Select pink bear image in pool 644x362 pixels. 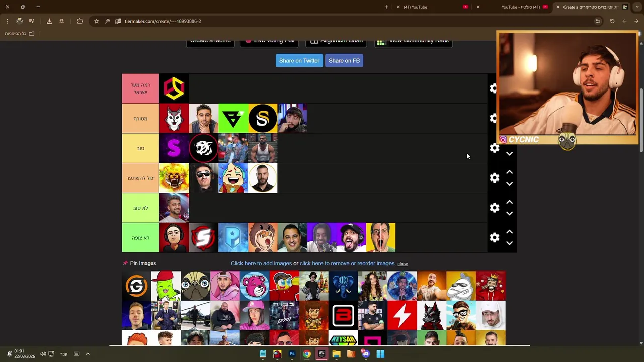point(255,286)
